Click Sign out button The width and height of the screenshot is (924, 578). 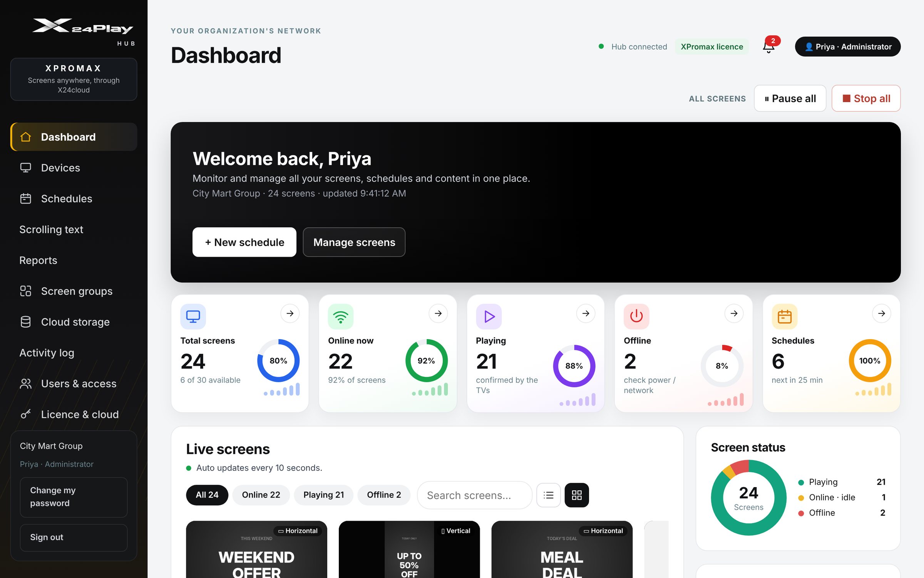click(x=74, y=538)
